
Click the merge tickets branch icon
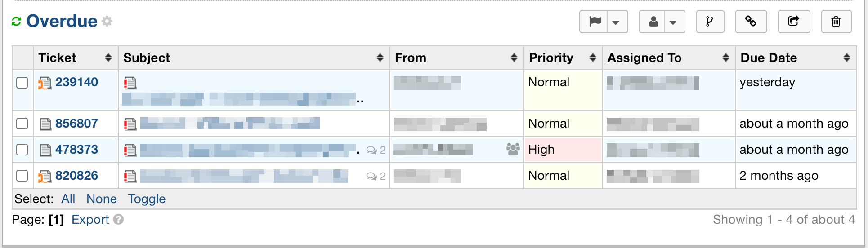tap(710, 22)
